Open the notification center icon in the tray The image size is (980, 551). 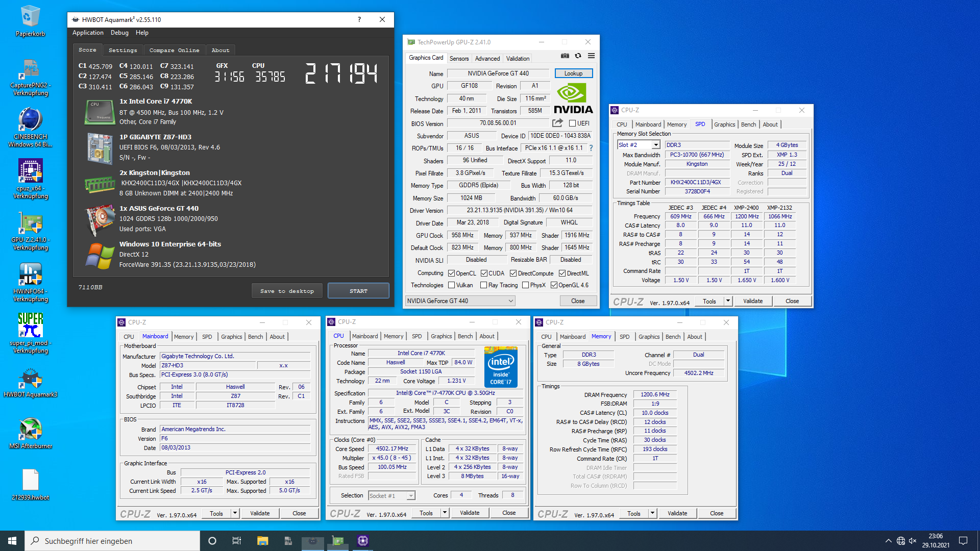click(x=963, y=541)
